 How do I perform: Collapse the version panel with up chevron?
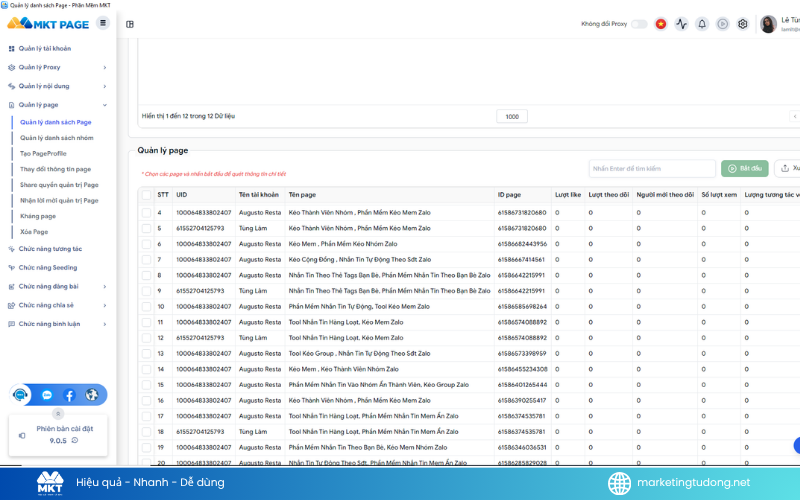(x=58, y=414)
